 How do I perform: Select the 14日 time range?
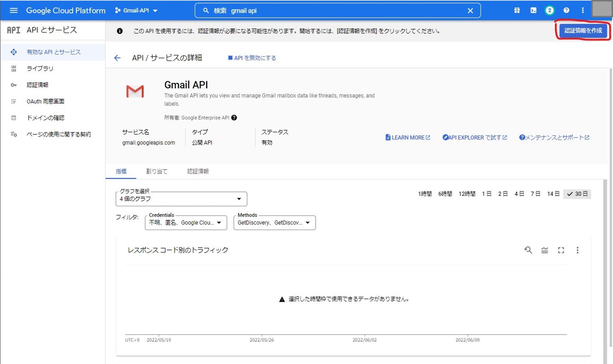point(553,194)
